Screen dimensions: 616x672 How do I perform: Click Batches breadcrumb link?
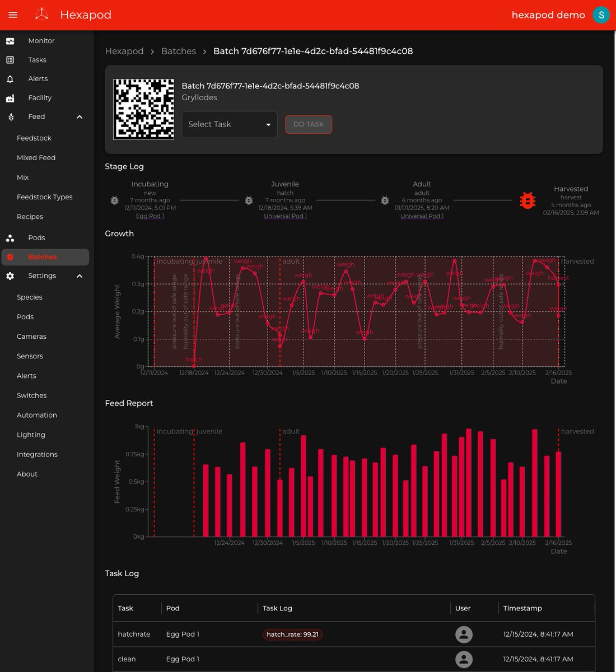click(x=179, y=51)
